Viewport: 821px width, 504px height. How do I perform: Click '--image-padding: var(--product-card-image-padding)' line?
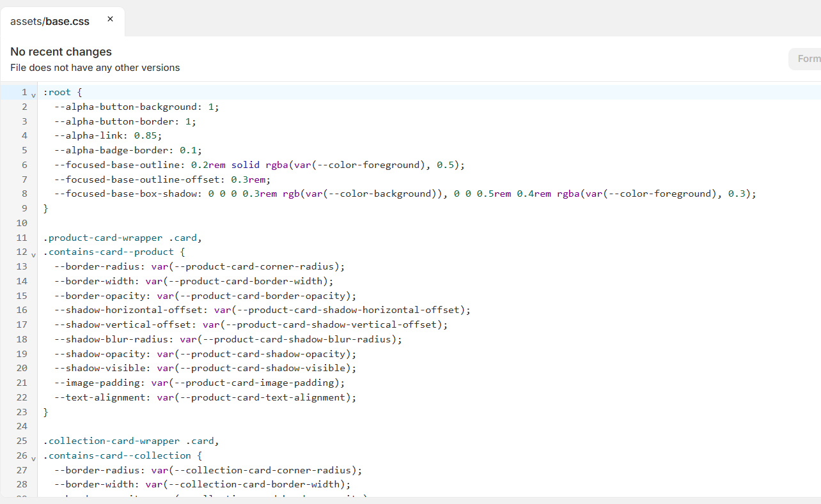pos(199,383)
